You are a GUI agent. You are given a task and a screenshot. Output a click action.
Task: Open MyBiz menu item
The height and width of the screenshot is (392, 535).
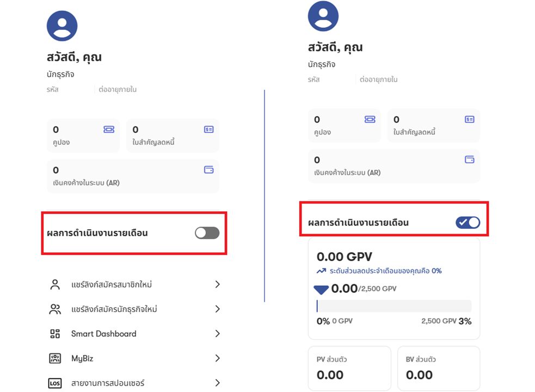(134, 358)
